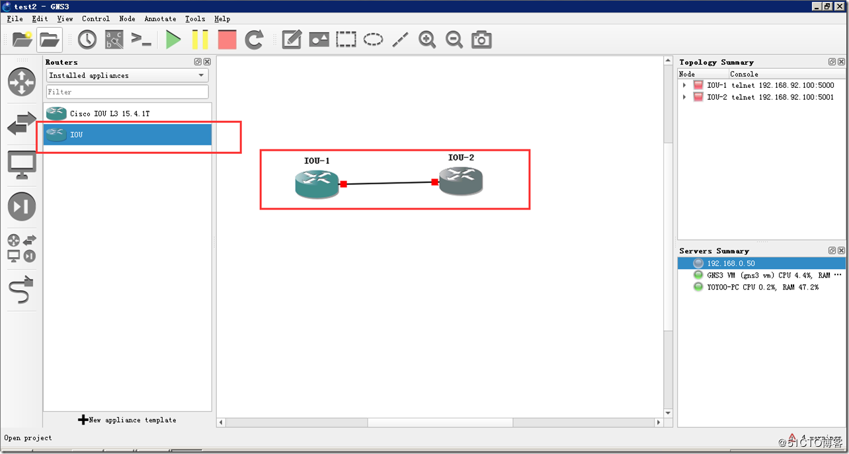Image resolution: width=849 pixels, height=454 pixels.
Task: Open the Control menu
Action: pyautogui.click(x=96, y=18)
